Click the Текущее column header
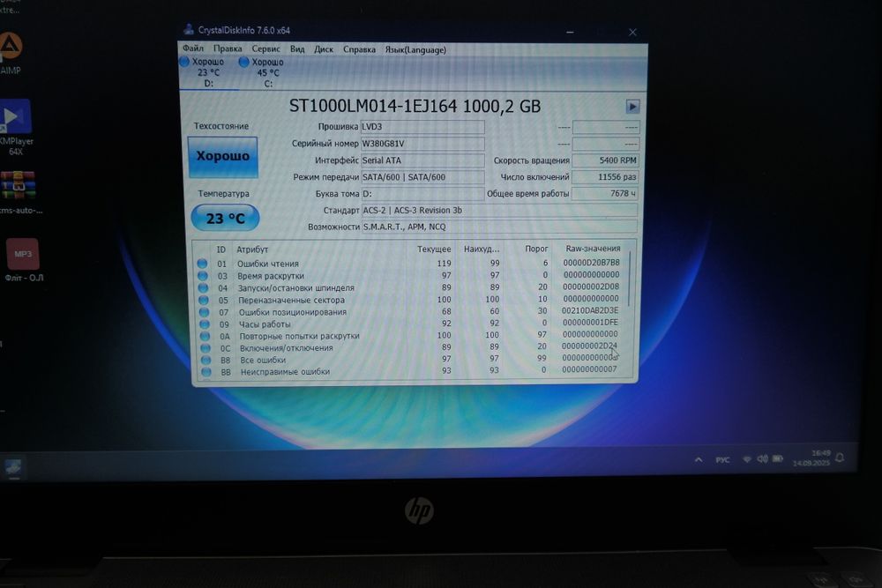This screenshot has width=882, height=588. [434, 249]
